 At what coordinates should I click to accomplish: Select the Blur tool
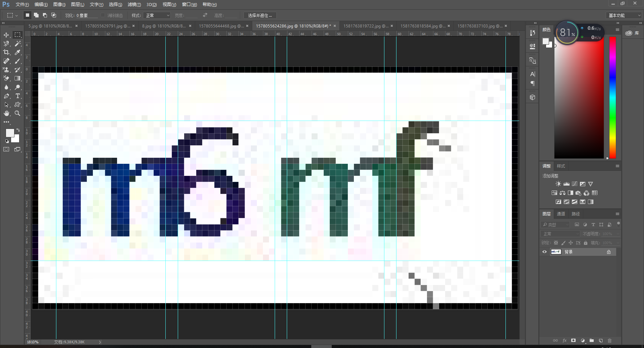(6, 87)
